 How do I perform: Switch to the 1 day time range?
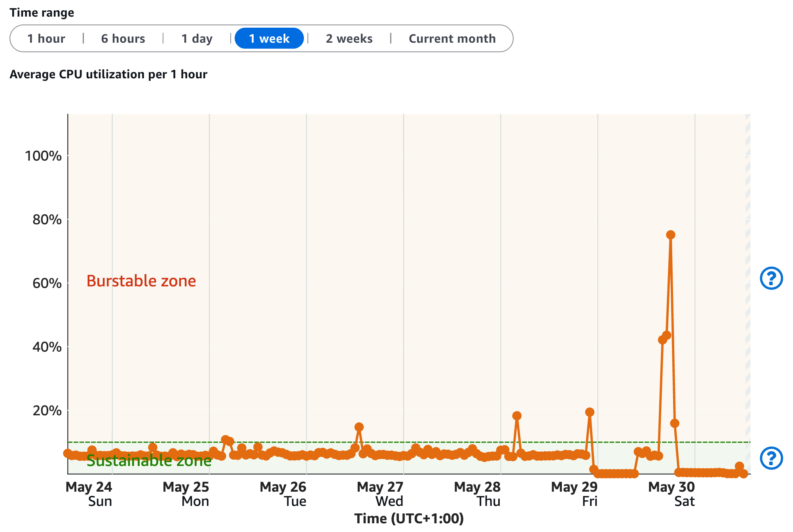[x=197, y=38]
